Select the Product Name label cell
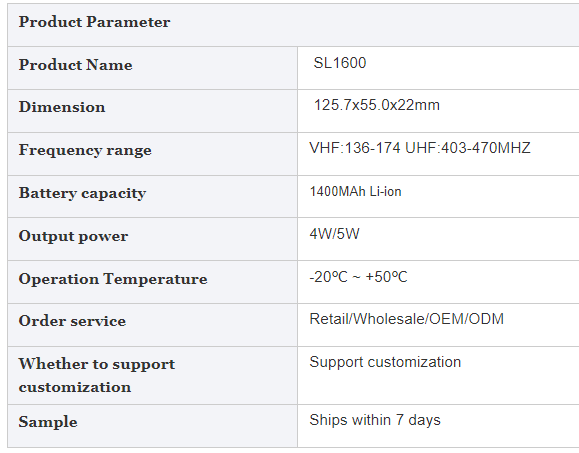 tap(153, 68)
